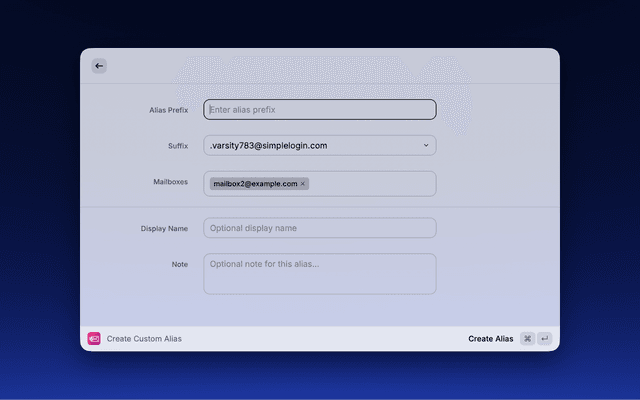Expand the Suffix dropdown chevron
Screen dimensions: 640x400
[x=425, y=145]
